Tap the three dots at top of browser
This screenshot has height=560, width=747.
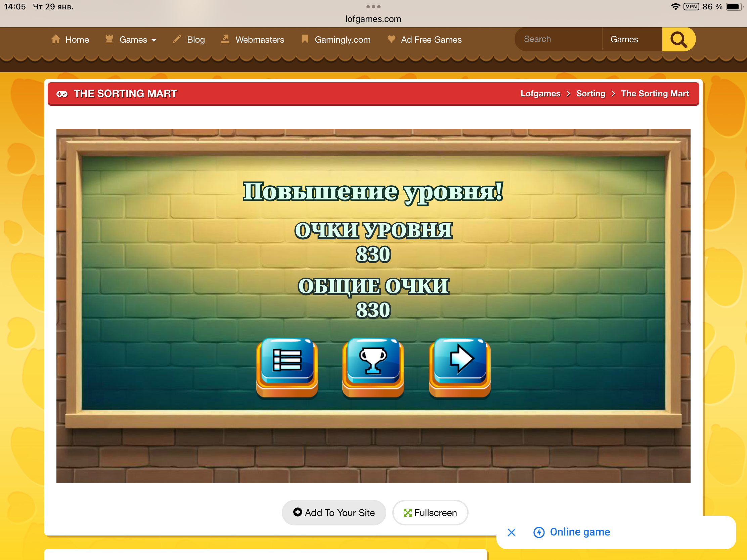tap(373, 7)
